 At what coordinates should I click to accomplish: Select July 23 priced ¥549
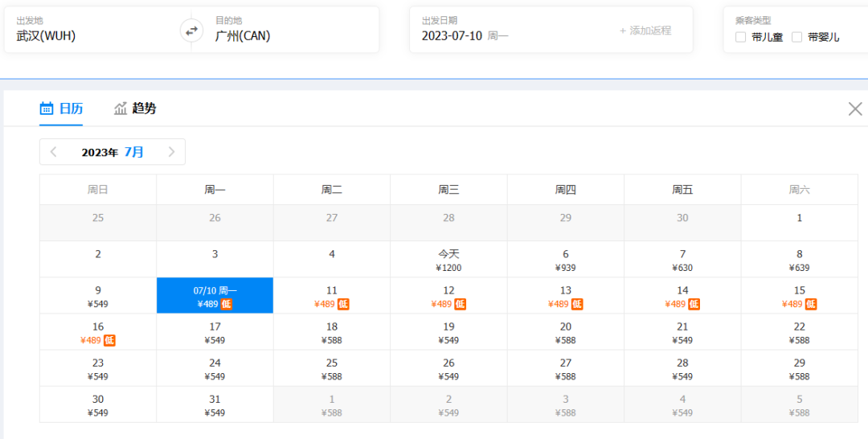click(98, 368)
